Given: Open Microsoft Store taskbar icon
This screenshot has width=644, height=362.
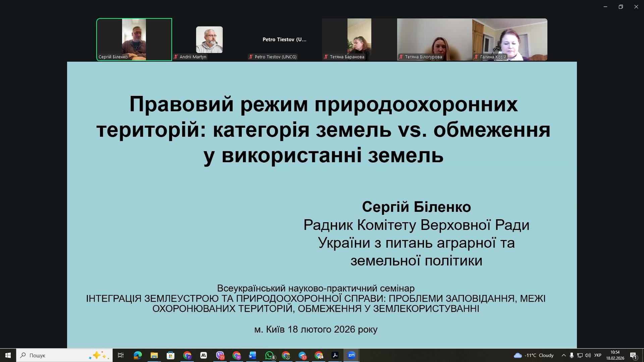Looking at the screenshot, I should click(x=170, y=355).
